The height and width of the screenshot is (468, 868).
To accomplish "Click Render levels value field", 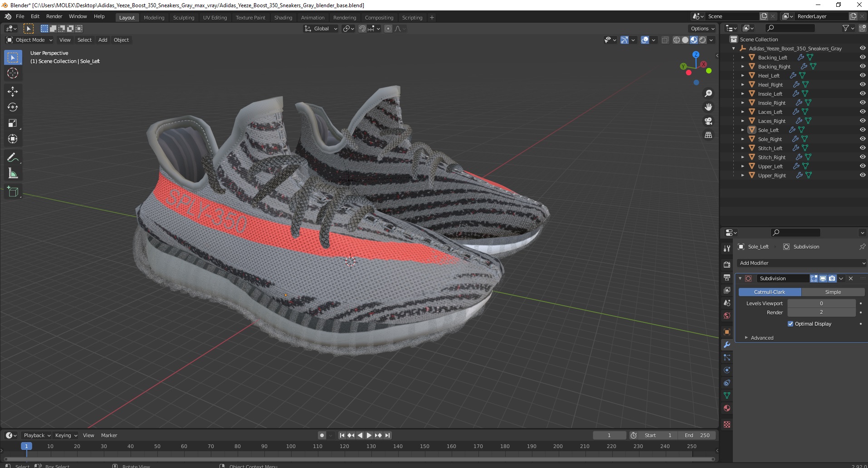I will tap(821, 312).
